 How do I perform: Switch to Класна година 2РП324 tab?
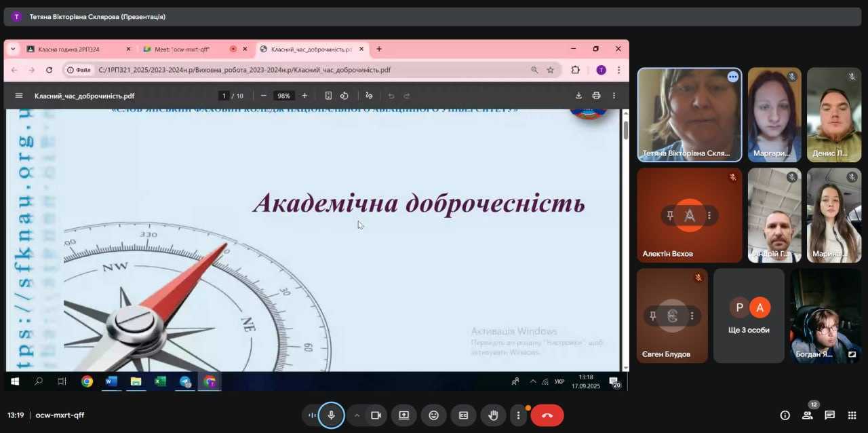(78, 49)
